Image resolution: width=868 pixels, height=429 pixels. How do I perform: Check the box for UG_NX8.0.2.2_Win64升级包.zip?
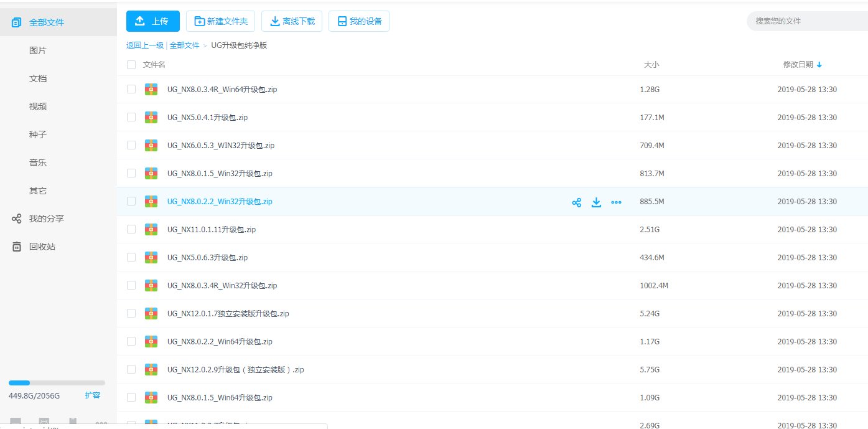(131, 341)
